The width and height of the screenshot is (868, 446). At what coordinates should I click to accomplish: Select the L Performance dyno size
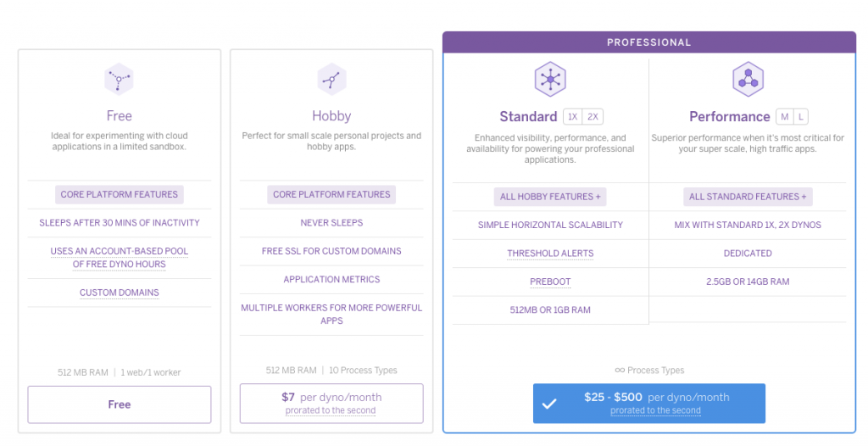(x=800, y=117)
